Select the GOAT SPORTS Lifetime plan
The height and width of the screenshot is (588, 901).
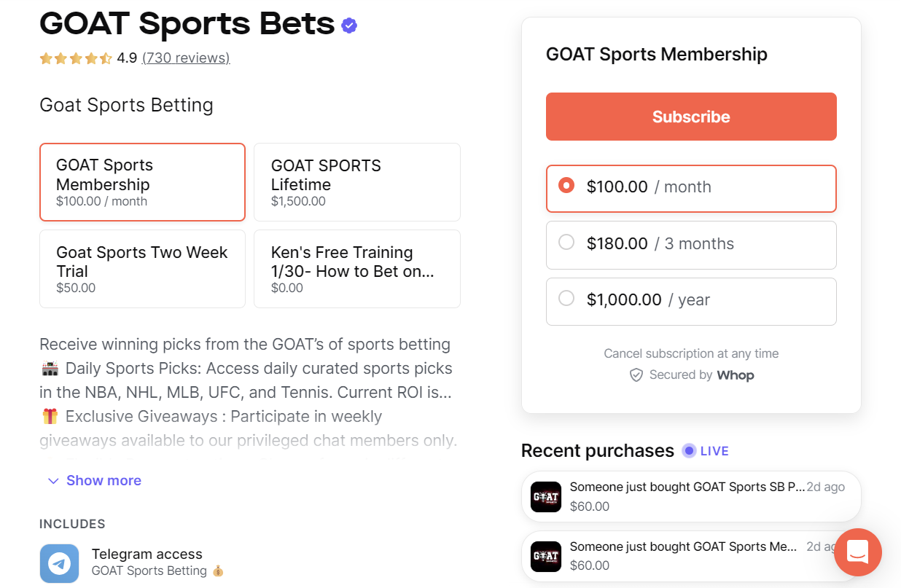[x=356, y=181]
